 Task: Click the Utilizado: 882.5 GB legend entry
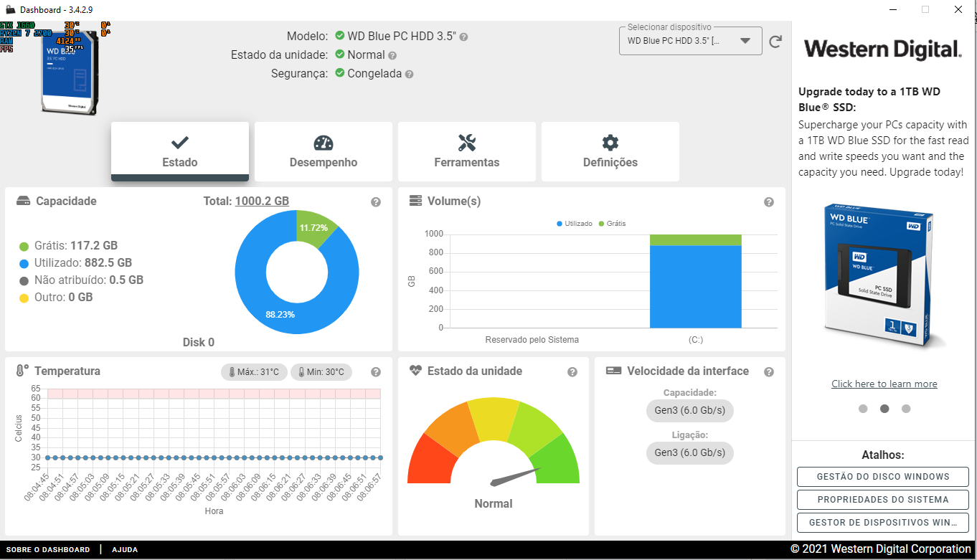click(75, 262)
